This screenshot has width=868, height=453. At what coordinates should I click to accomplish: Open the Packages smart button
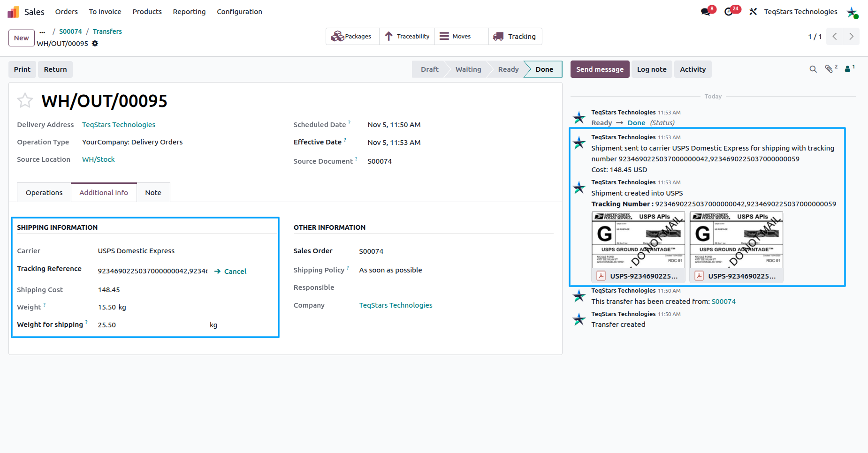pos(352,37)
